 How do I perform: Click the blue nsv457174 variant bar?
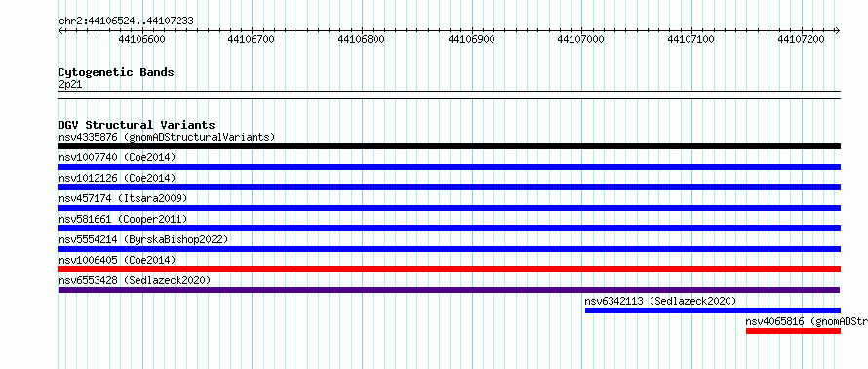(450, 208)
